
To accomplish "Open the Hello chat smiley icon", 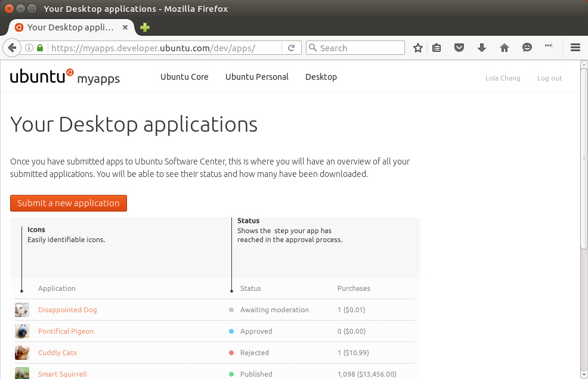I will [527, 48].
